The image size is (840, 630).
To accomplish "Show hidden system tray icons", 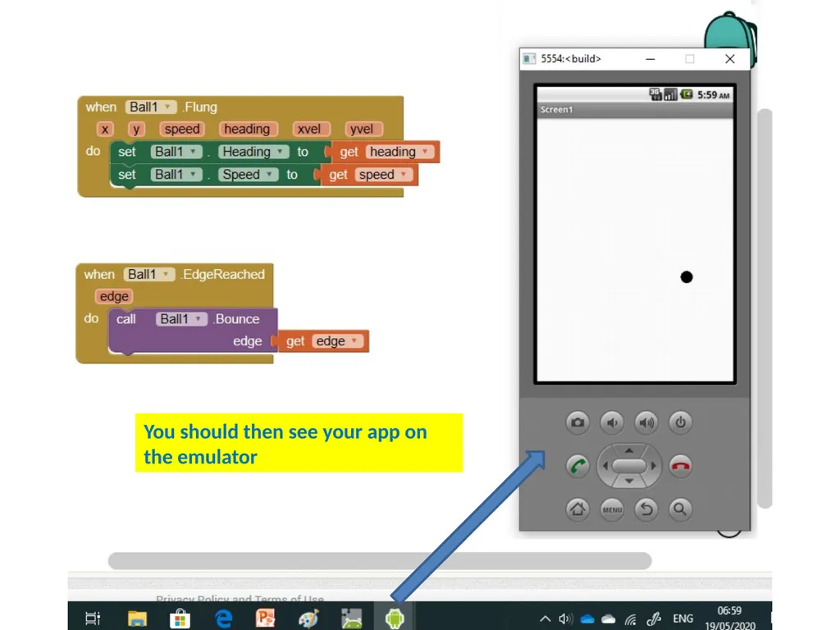I will click(546, 619).
